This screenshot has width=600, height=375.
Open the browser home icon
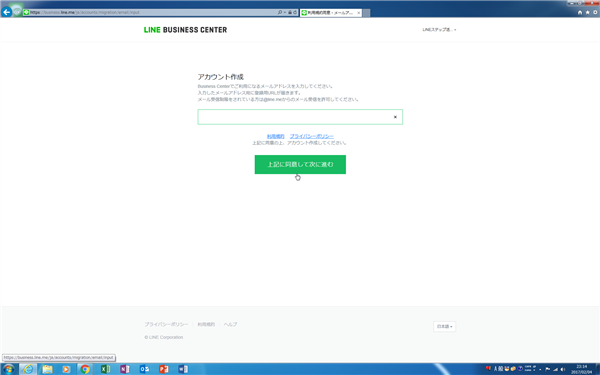coord(580,13)
